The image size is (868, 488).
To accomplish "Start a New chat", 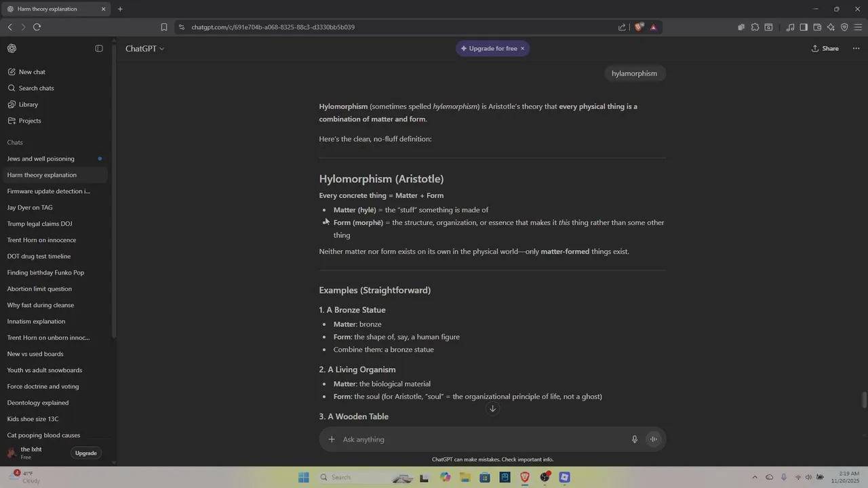I will (32, 72).
